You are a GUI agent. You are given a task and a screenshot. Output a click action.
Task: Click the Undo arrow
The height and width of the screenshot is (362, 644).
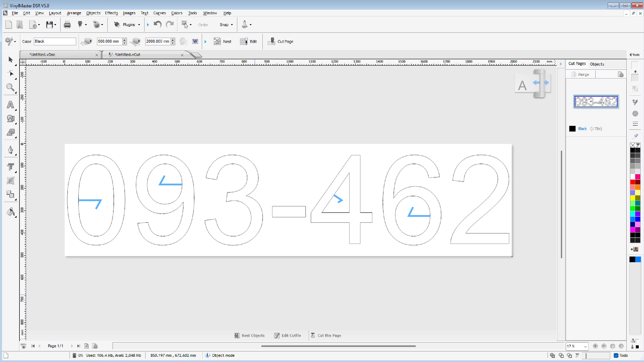pos(157,24)
